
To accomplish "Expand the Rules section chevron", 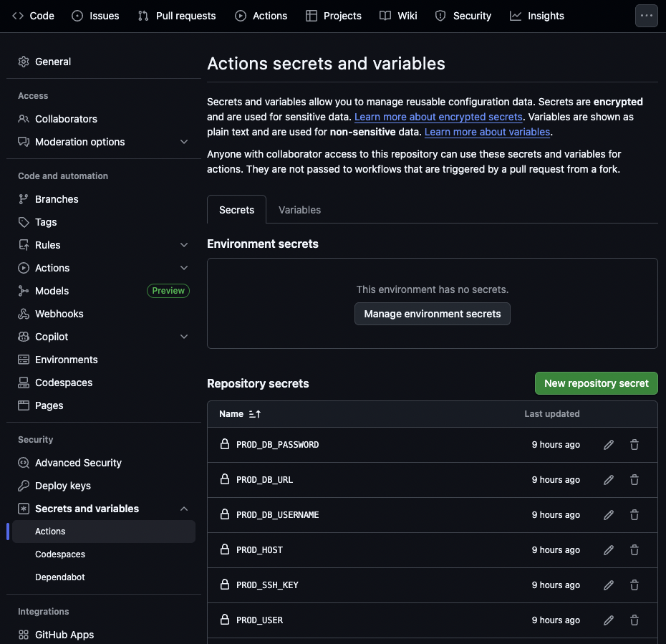I will 184,245.
